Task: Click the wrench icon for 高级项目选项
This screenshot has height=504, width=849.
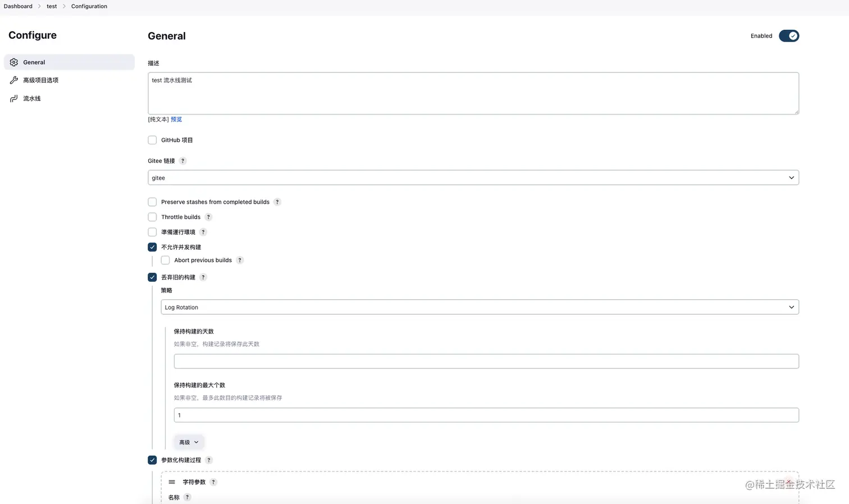Action: 14,80
